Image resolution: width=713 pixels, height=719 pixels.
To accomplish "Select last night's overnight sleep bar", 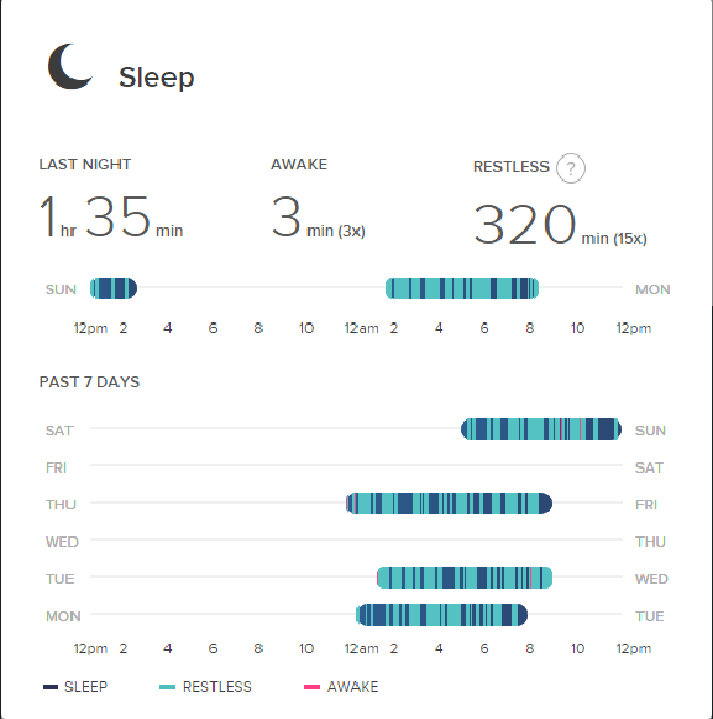I will [x=463, y=289].
